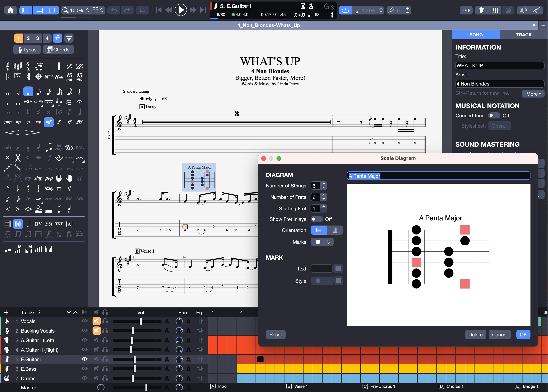548x392 pixels.
Task: Select vertical diagram orientation
Action: click(335, 230)
